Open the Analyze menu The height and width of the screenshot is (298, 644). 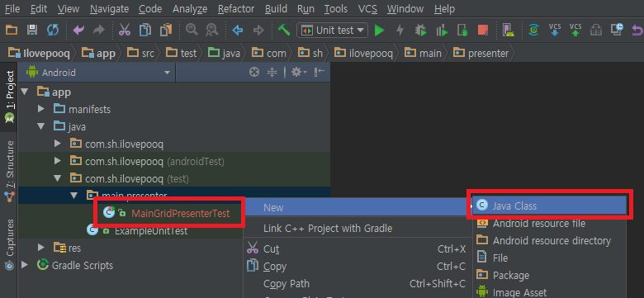[190, 8]
